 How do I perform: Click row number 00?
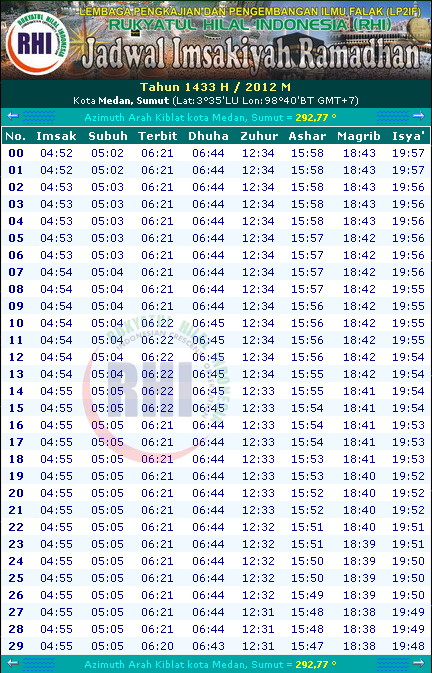tap(16, 153)
